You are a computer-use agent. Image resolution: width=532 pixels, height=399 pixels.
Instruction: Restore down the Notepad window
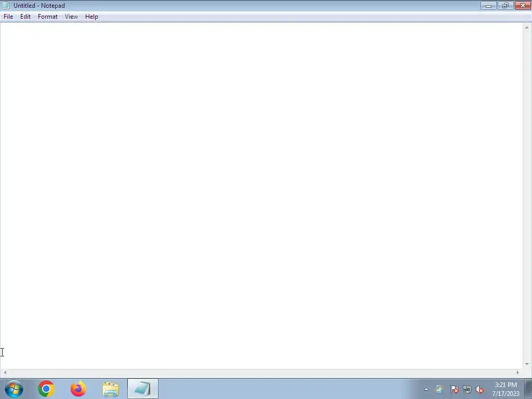(505, 5)
